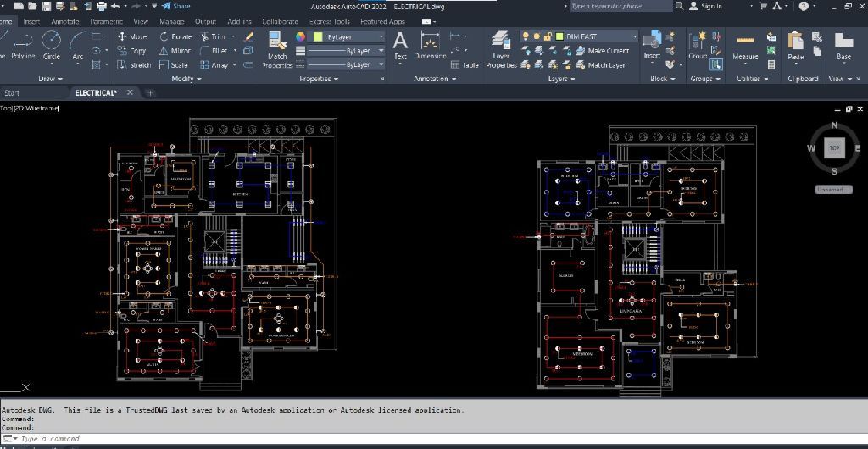Activate the Move tool

[132, 36]
